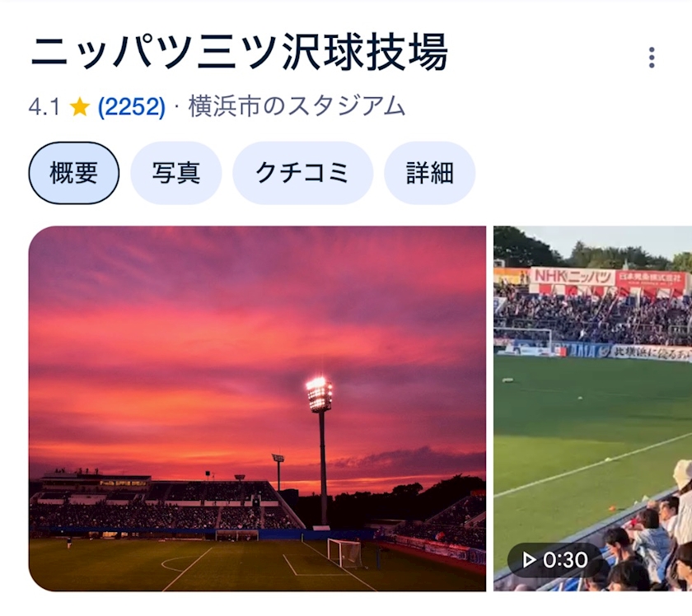This screenshot has width=692, height=616.
Task: Click the yellow star rating icon
Action: click(x=80, y=107)
